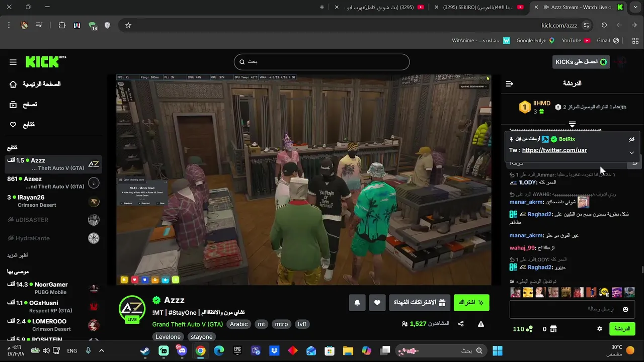This screenshot has height=362, width=644.
Task: Open LOMEROOO recommended channel
Action: pyautogui.click(x=53, y=325)
